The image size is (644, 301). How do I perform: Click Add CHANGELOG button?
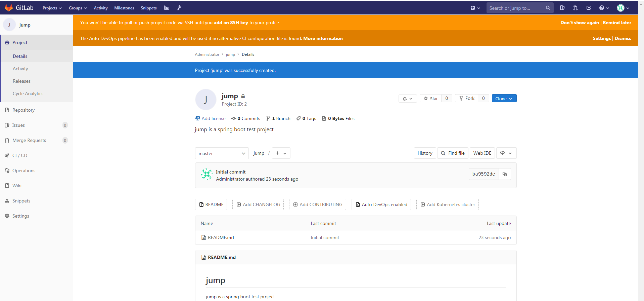(x=258, y=204)
